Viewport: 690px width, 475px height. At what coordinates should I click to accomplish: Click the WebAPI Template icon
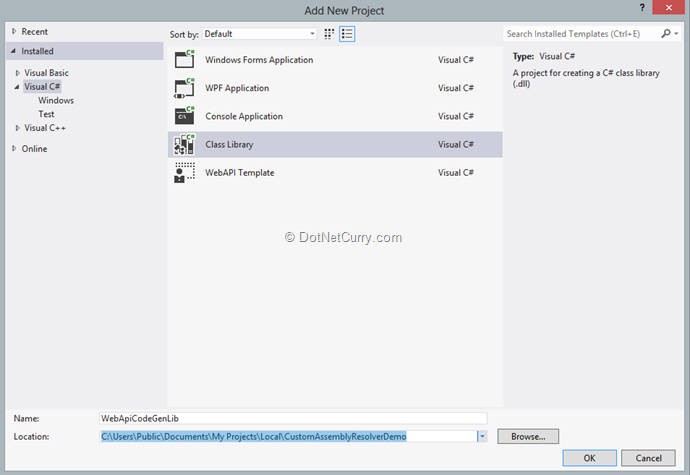coord(185,173)
